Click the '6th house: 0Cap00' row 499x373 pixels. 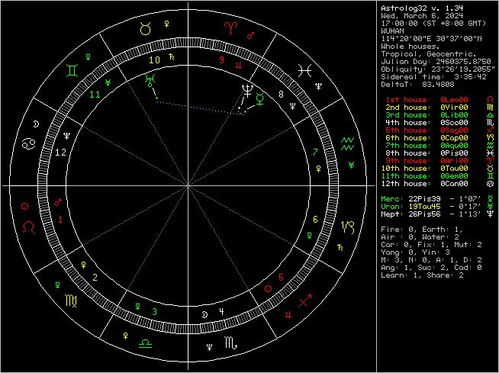(427, 138)
